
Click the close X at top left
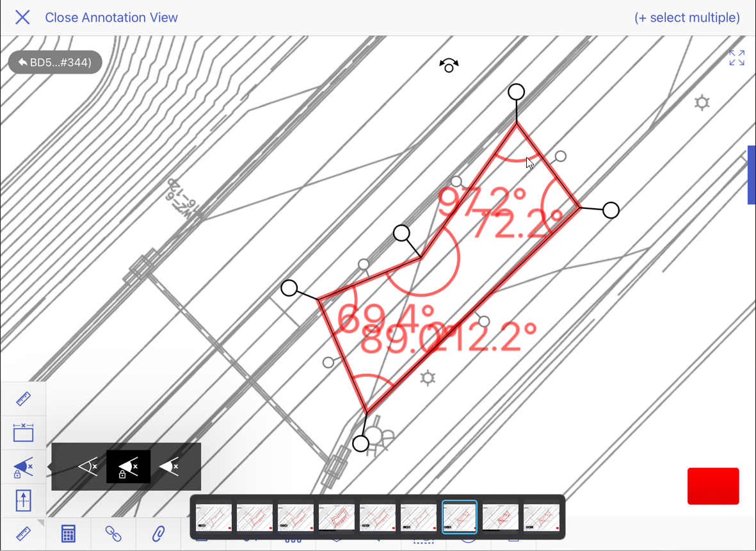tap(22, 17)
